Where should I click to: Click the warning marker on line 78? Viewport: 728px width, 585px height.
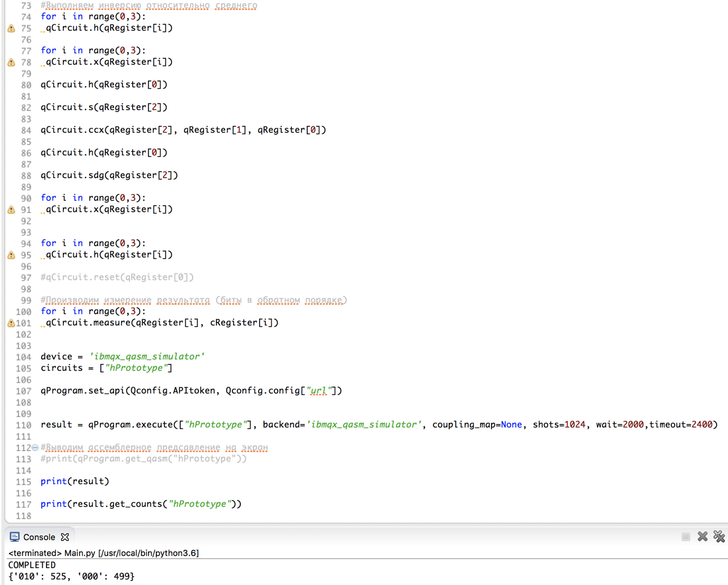(11, 62)
